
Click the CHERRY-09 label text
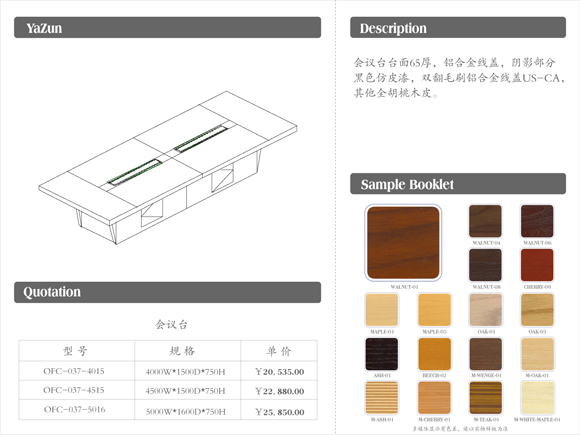coord(537,287)
